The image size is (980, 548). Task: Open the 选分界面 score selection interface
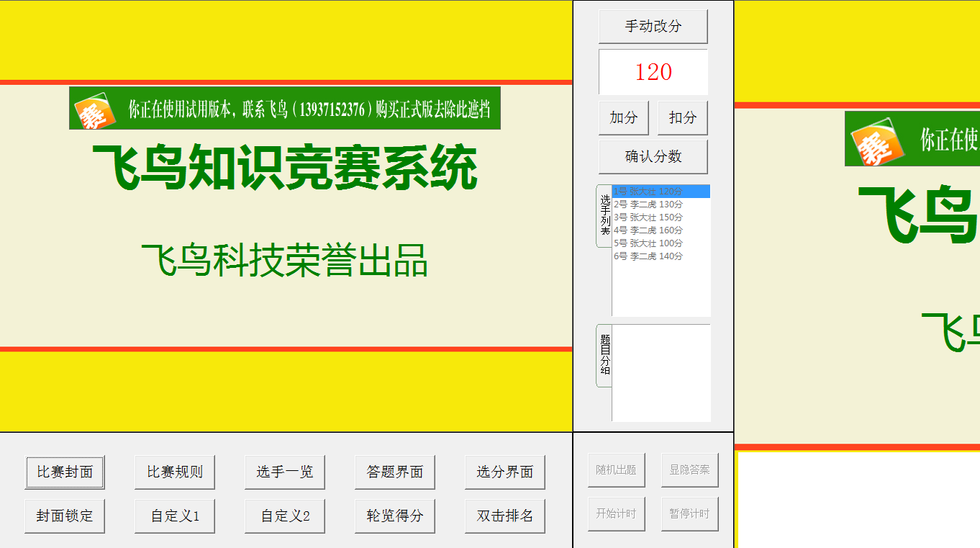click(x=505, y=472)
